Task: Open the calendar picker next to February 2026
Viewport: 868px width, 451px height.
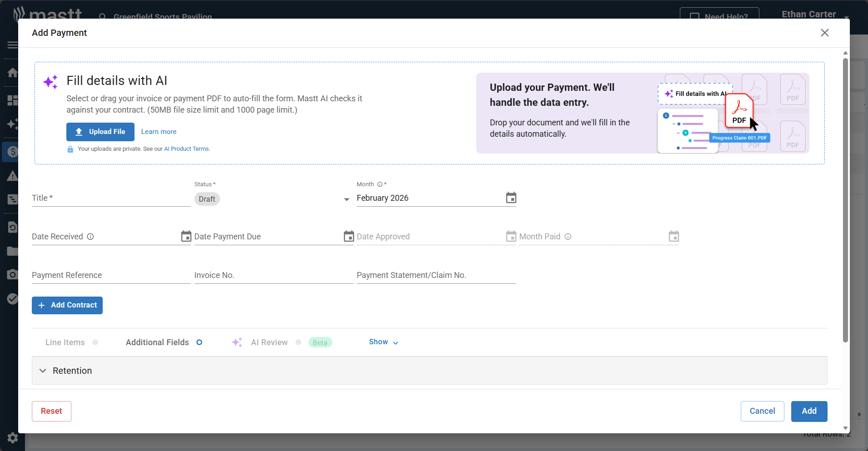Action: (510, 198)
